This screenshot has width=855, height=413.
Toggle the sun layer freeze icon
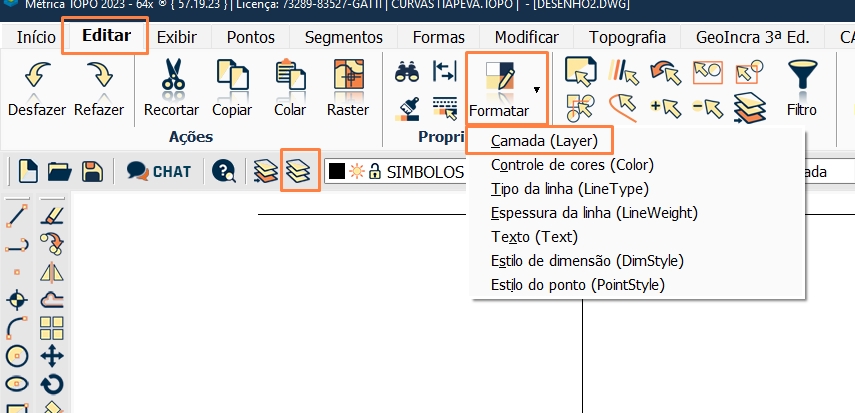click(x=357, y=172)
